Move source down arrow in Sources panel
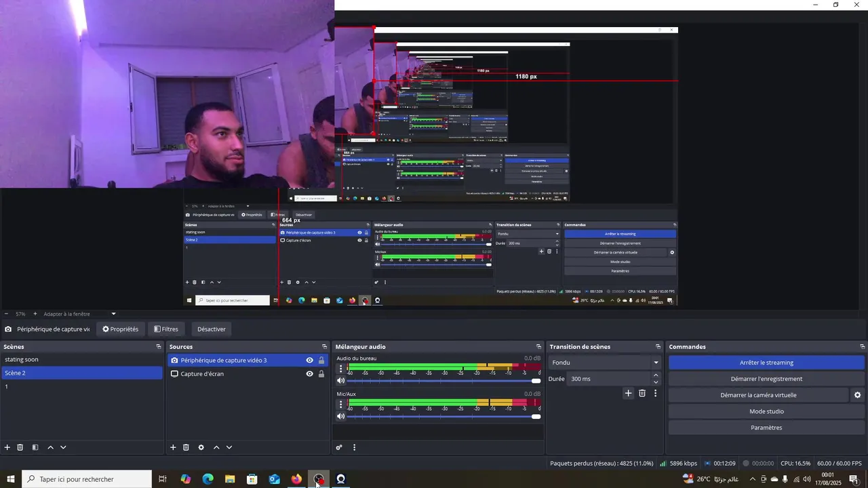 coord(229,447)
